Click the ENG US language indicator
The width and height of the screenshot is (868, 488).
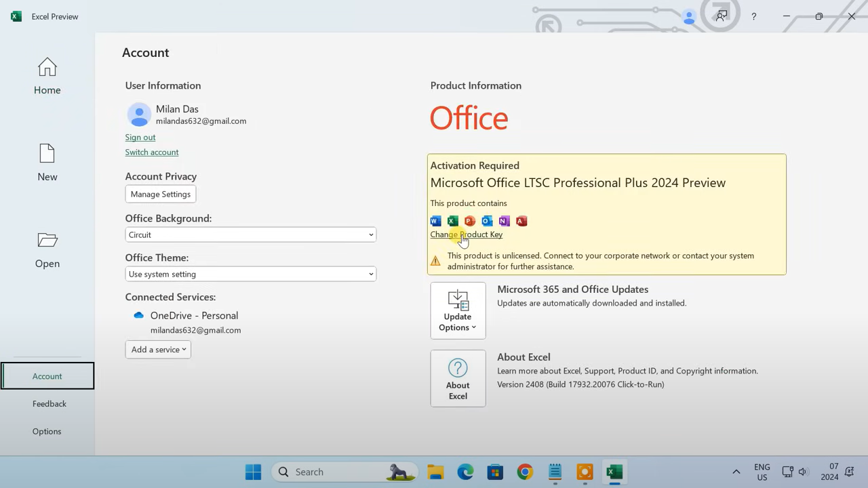click(762, 472)
